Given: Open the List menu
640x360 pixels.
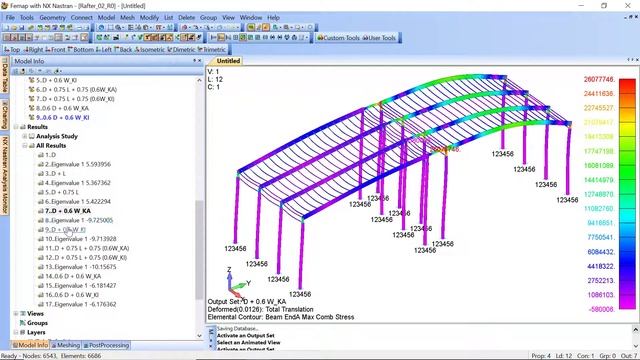Looking at the screenshot, I should pyautogui.click(x=169, y=18).
